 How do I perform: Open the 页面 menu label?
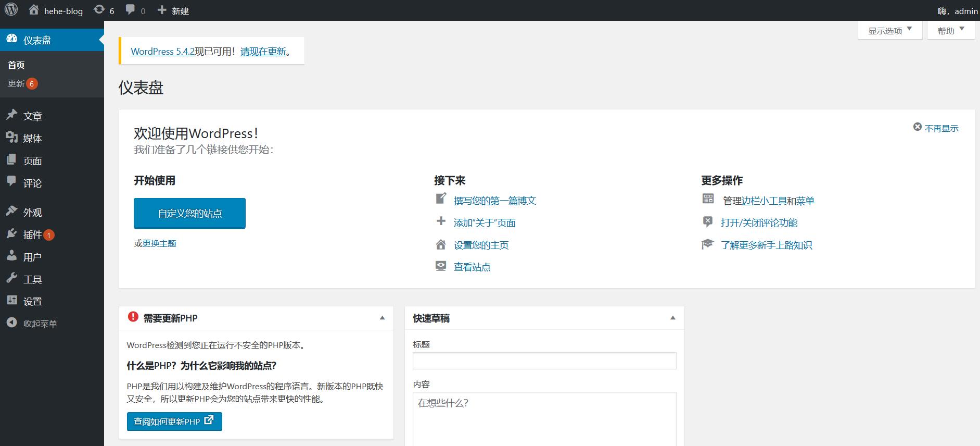point(32,160)
